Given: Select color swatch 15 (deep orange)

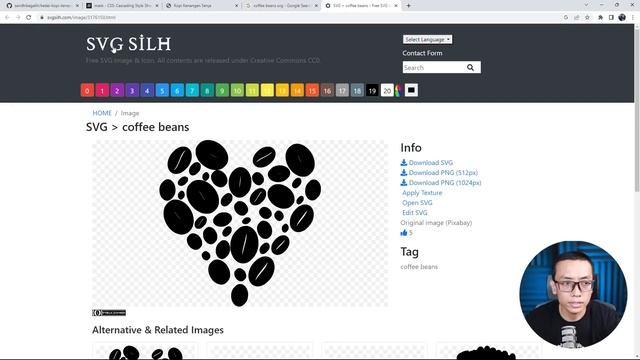Looking at the screenshot, I should click(x=312, y=90).
